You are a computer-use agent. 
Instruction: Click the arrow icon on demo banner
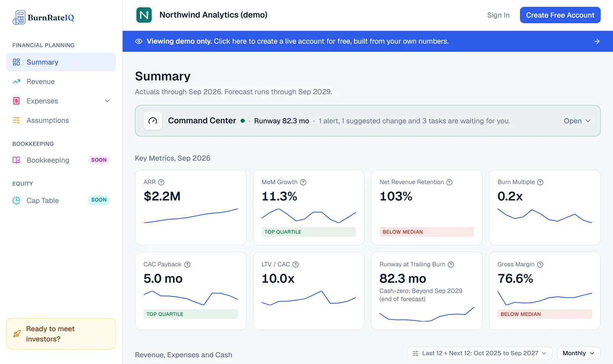597,41
